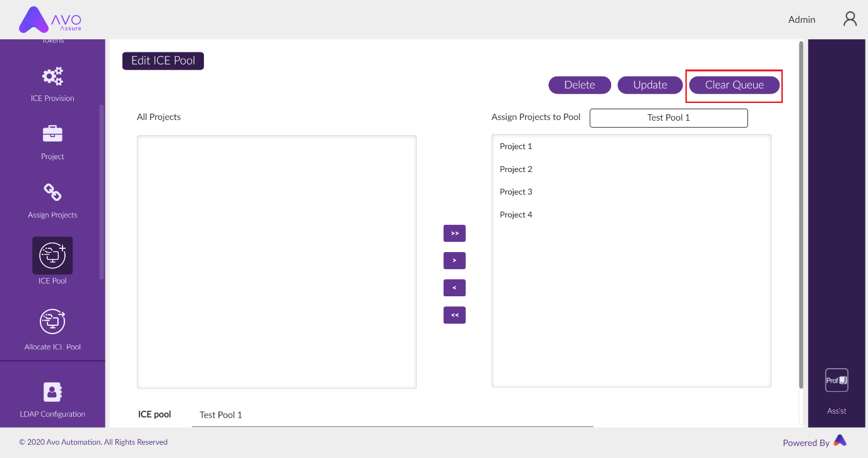Click the Clear Queue button
The height and width of the screenshot is (458, 868).
(x=734, y=85)
